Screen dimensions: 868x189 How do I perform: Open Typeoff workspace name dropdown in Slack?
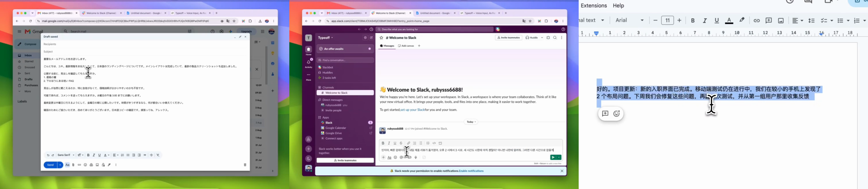click(x=326, y=38)
